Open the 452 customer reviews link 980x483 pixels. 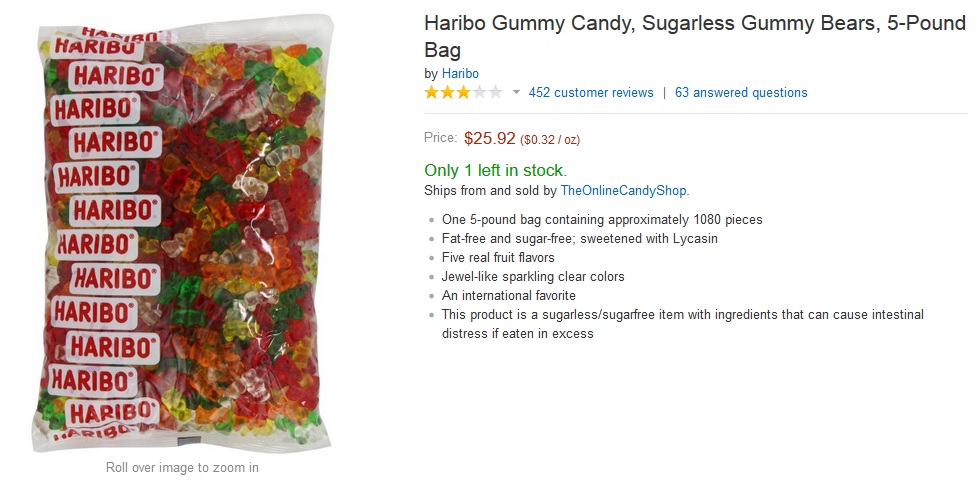point(591,92)
